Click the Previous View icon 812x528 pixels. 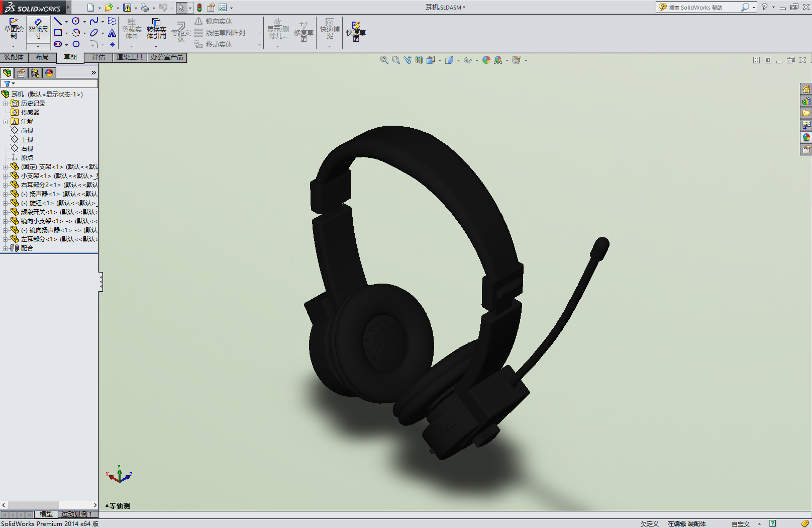tap(407, 60)
